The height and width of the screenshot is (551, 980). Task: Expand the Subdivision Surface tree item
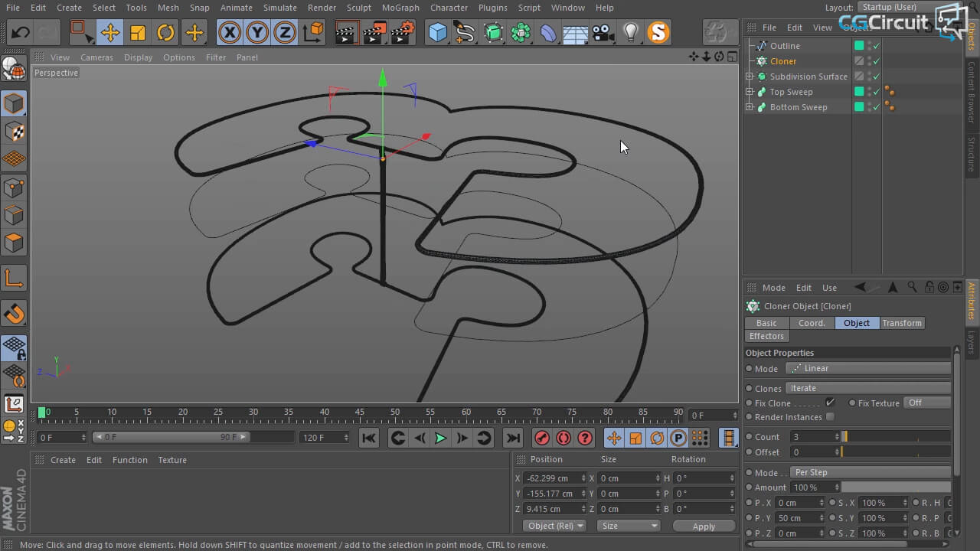pyautogui.click(x=750, y=77)
